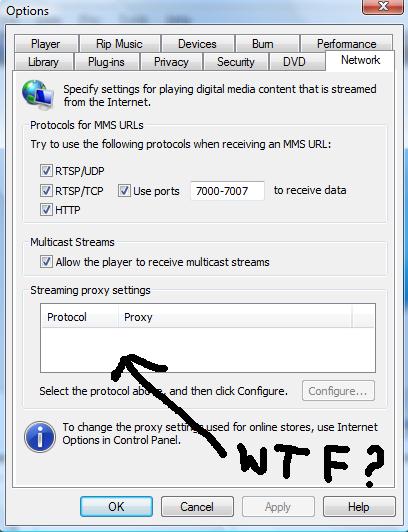The width and height of the screenshot is (408, 532).
Task: Click the globe network icon
Action: 38,95
